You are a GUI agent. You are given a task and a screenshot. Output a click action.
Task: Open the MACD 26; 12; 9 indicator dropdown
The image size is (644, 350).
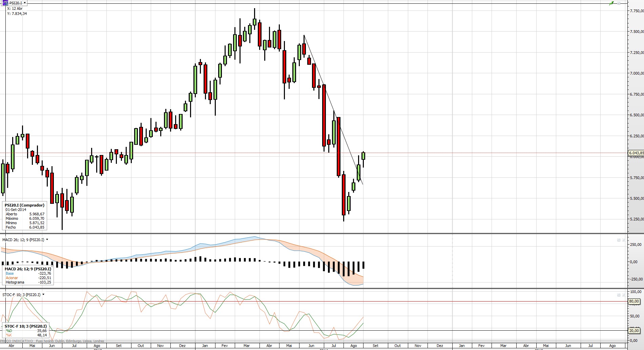(47, 240)
